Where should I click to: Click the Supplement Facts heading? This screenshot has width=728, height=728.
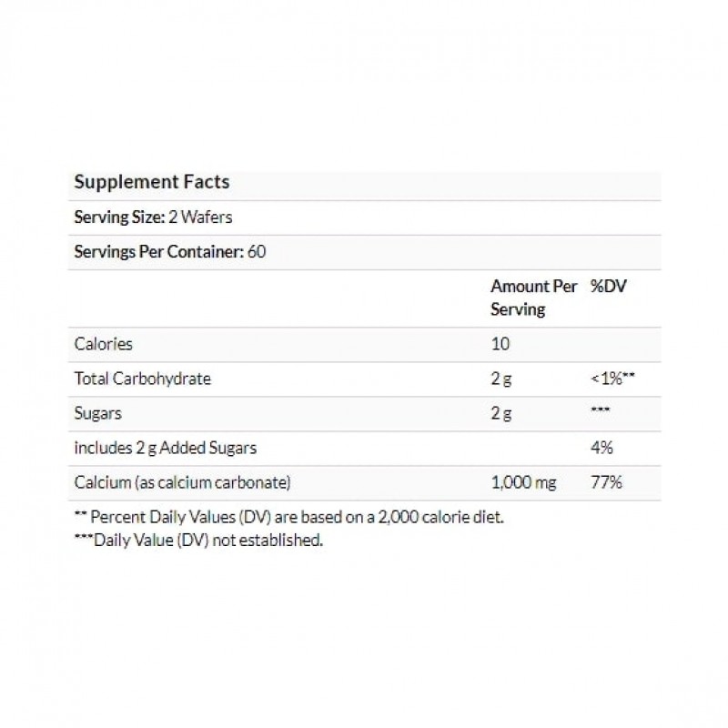(x=151, y=182)
